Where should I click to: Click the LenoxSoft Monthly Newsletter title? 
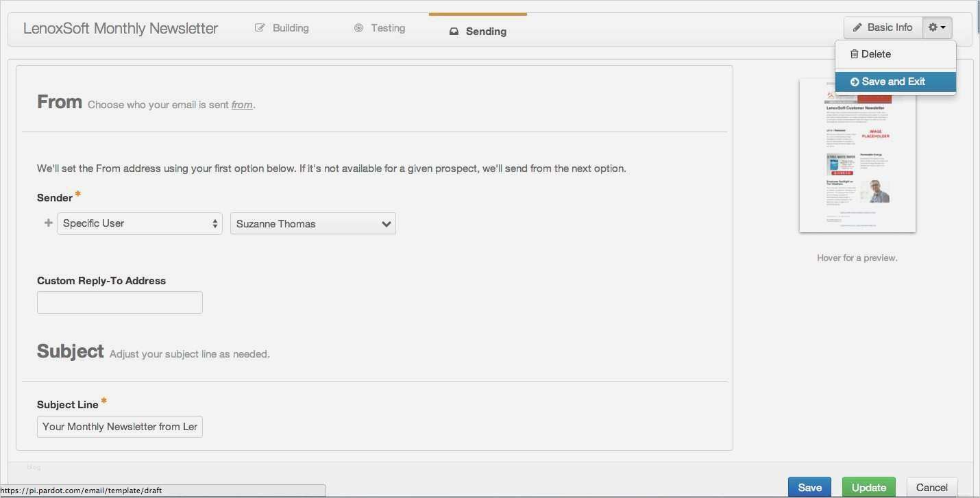click(x=121, y=29)
